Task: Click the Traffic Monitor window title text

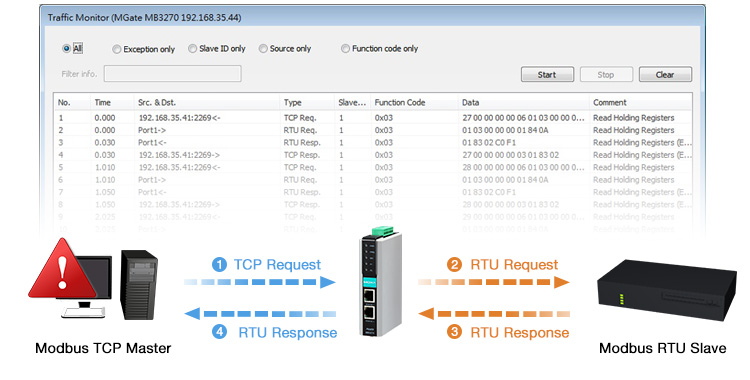Action: 144,18
